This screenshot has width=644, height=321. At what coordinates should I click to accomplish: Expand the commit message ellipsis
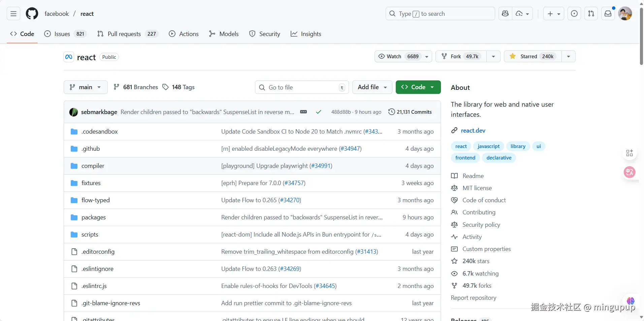pyautogui.click(x=303, y=112)
